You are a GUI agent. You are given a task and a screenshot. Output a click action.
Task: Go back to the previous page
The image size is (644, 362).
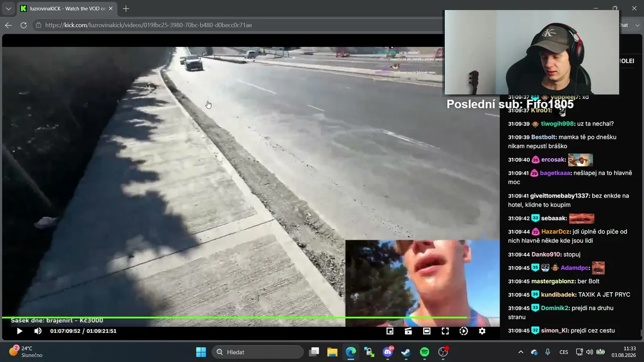[9, 25]
